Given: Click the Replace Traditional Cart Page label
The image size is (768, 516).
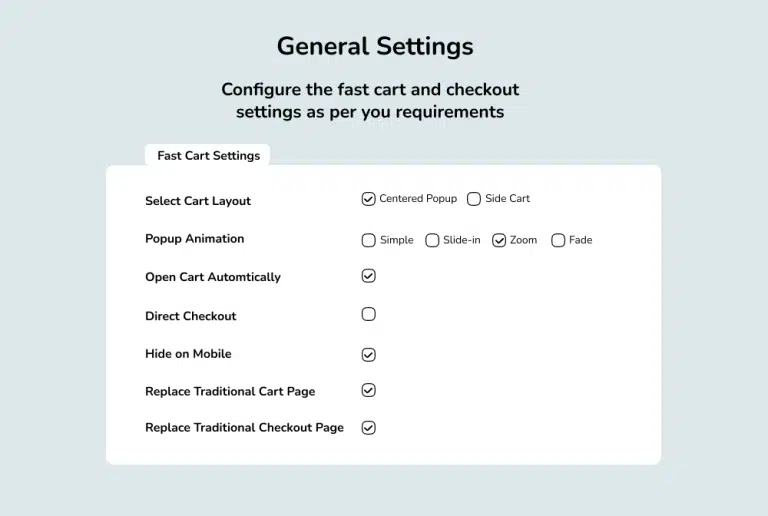Looking at the screenshot, I should click(x=230, y=391).
